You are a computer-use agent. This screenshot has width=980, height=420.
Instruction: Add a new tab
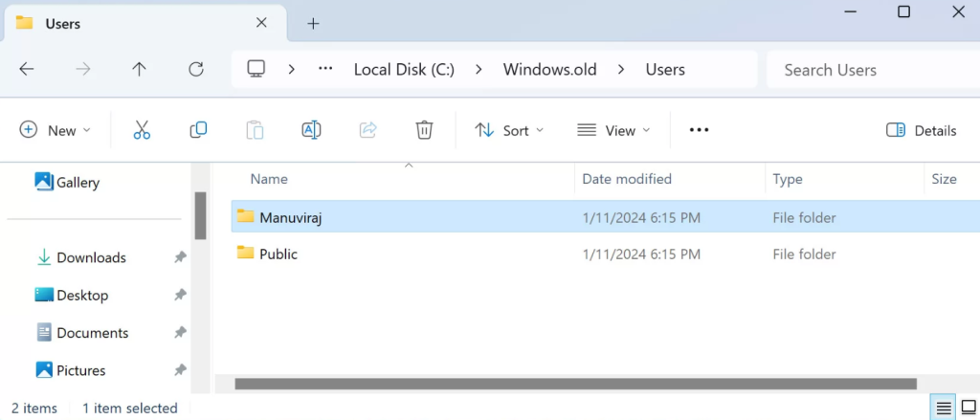pos(313,24)
